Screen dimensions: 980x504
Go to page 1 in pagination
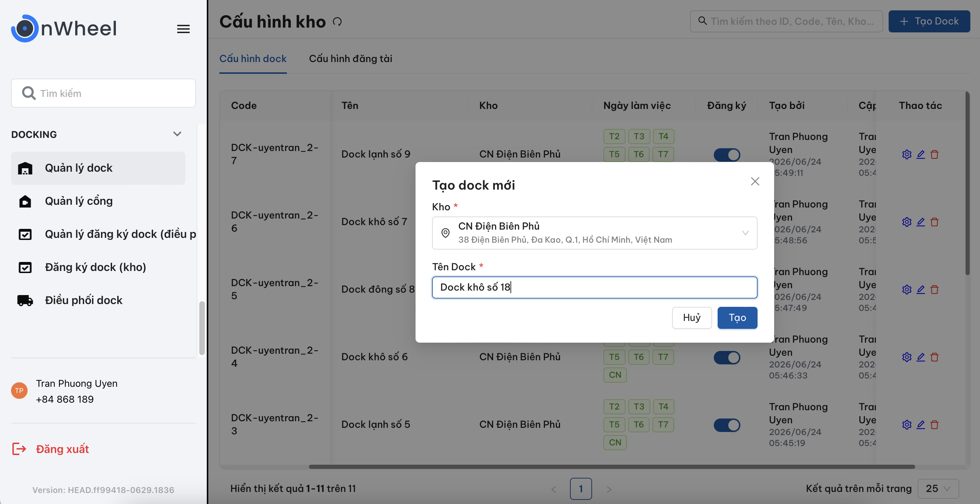581,489
